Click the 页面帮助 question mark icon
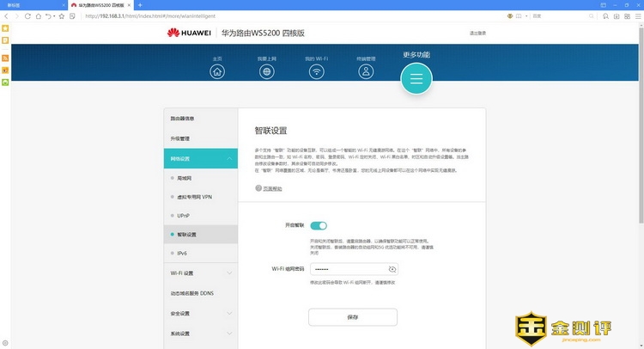644x349 pixels. click(258, 188)
